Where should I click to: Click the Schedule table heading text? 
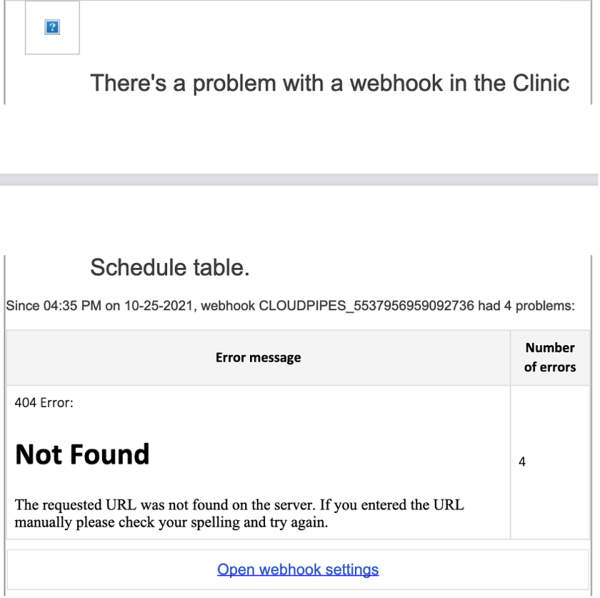click(x=170, y=267)
